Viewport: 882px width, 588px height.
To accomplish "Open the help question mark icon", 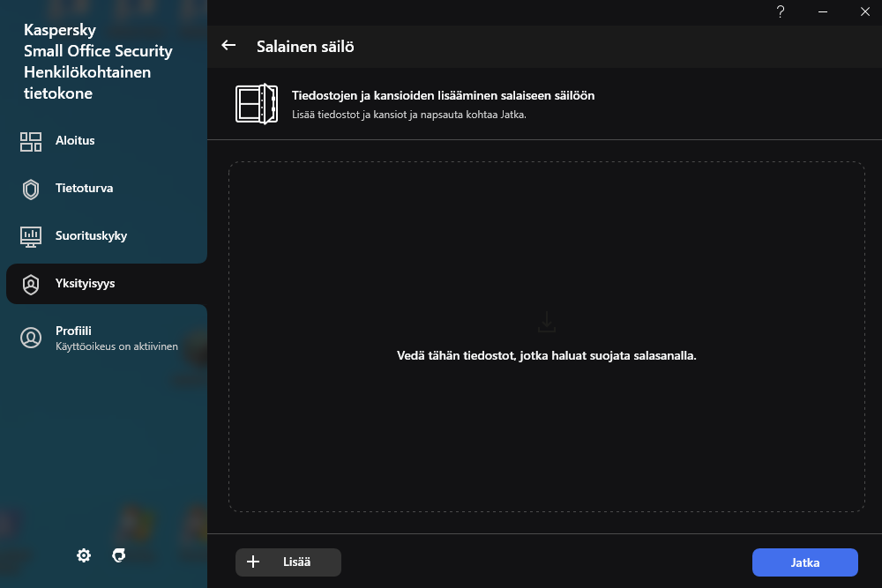I will [781, 11].
